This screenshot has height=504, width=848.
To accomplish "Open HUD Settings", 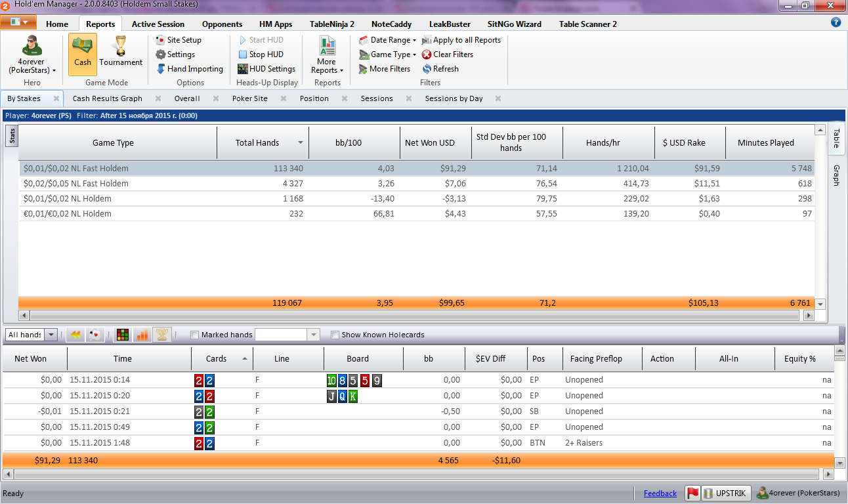I will point(266,69).
